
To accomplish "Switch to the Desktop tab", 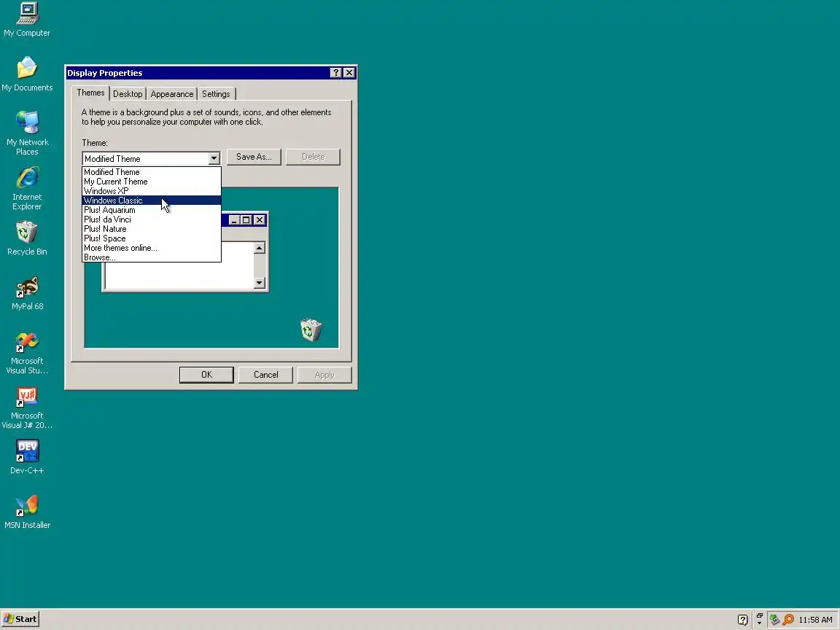I will 128,94.
